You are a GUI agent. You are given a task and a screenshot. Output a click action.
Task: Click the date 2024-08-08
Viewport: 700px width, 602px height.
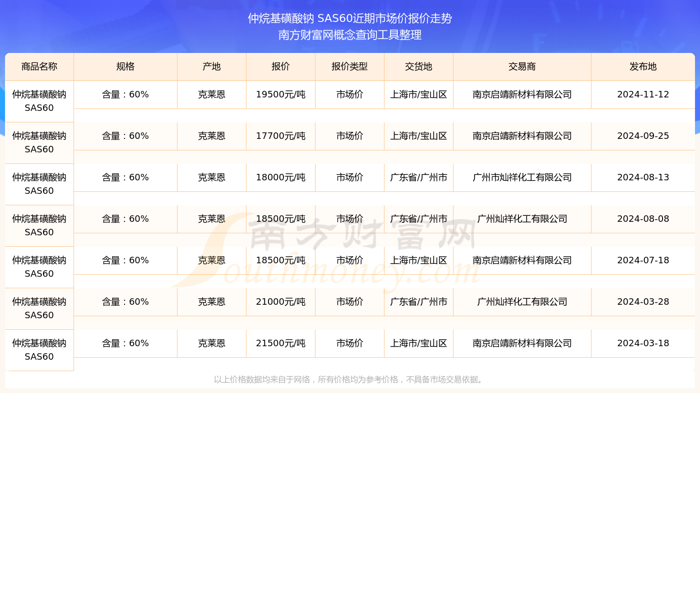(x=643, y=219)
